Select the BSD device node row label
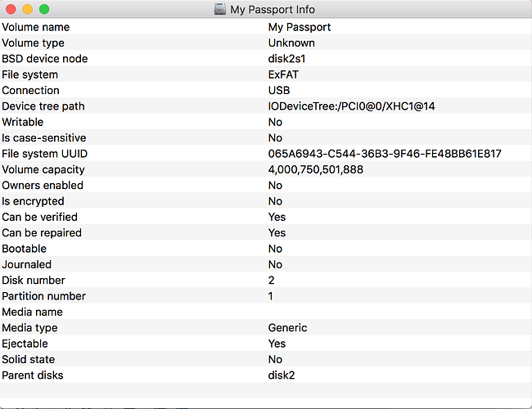 (44, 59)
